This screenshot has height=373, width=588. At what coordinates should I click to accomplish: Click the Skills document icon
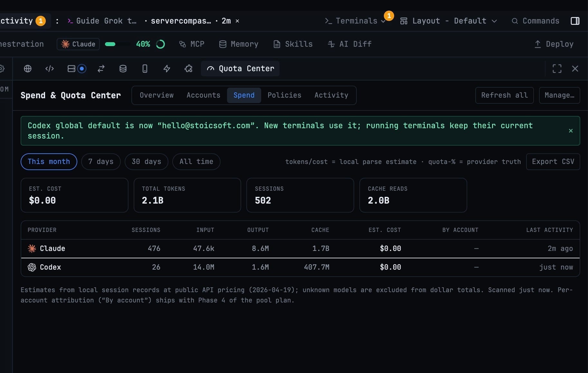(x=277, y=44)
